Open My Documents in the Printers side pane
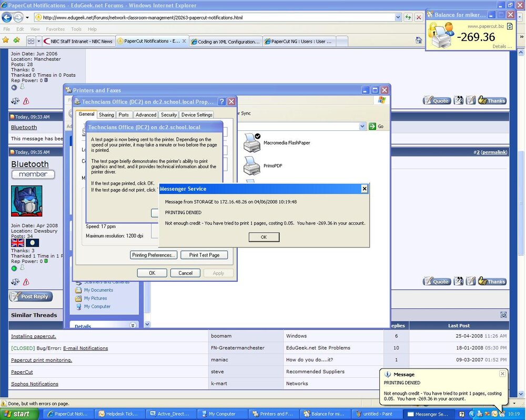 pos(98,290)
